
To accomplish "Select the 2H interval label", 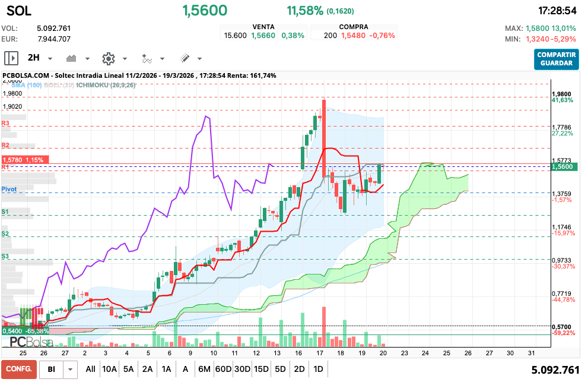I will 34,58.
